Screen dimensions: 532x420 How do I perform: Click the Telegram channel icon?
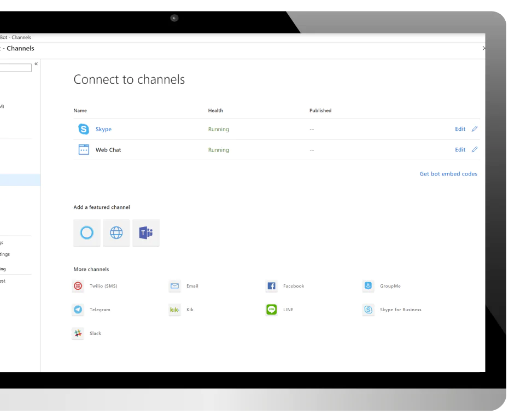point(78,310)
